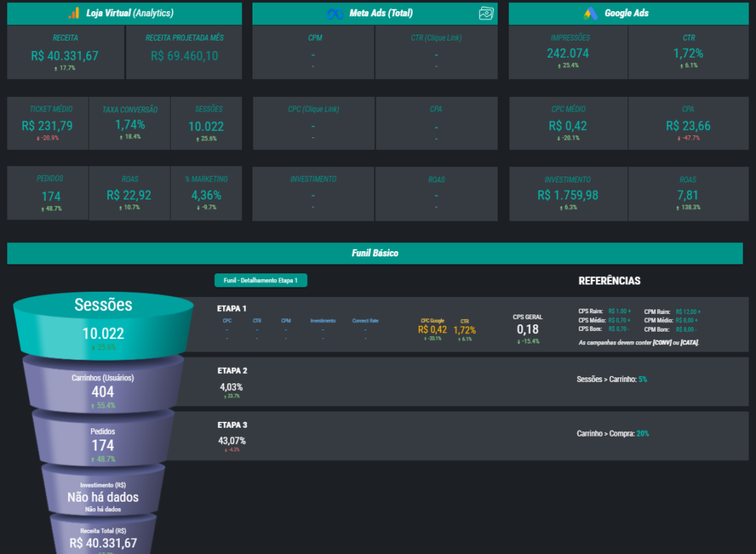Select the Funil Básico header bar
Image resolution: width=756 pixels, height=554 pixels.
coord(374,253)
